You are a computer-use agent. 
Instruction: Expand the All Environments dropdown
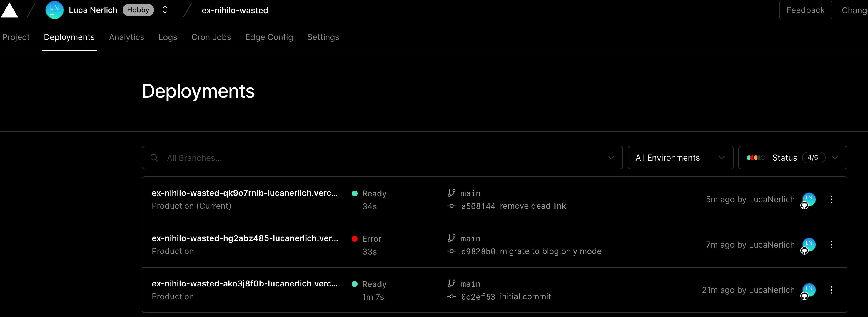680,158
